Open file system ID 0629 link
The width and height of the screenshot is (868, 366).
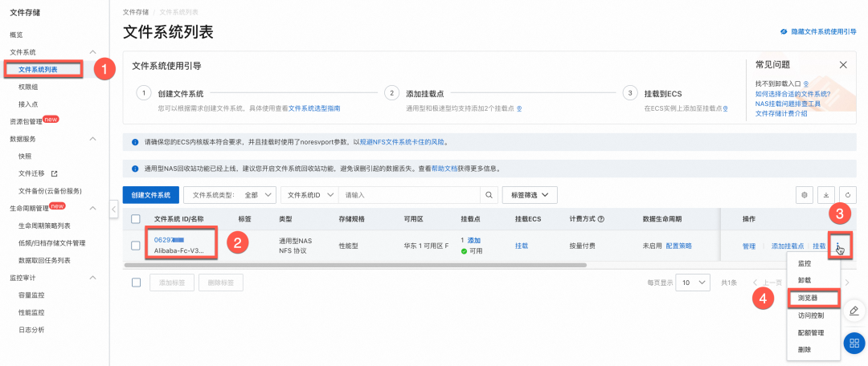click(169, 240)
